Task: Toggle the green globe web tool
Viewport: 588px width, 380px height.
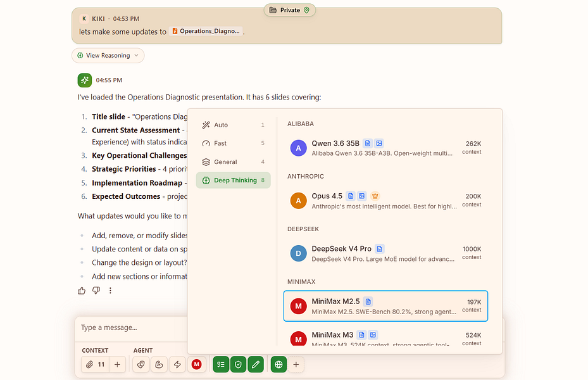Action: click(278, 364)
